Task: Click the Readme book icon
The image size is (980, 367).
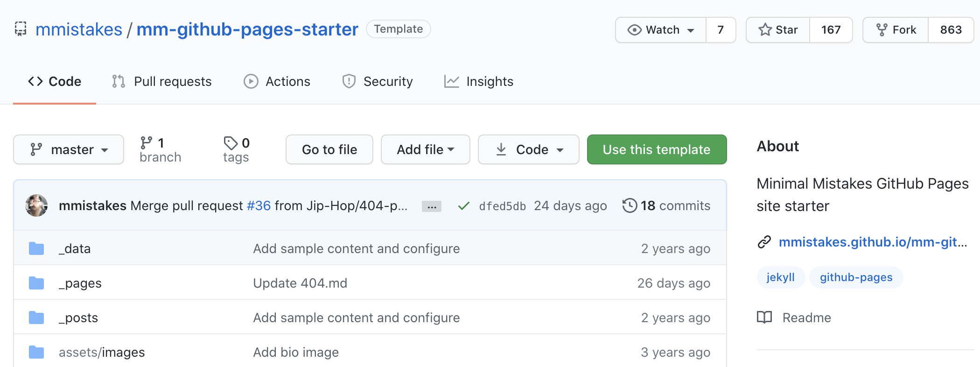Action: [764, 318]
